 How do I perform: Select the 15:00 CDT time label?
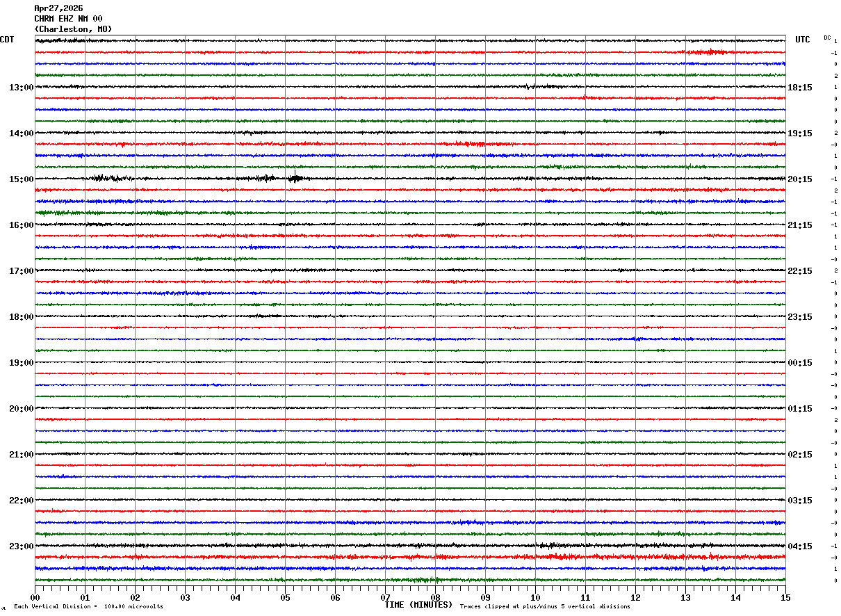point(22,179)
